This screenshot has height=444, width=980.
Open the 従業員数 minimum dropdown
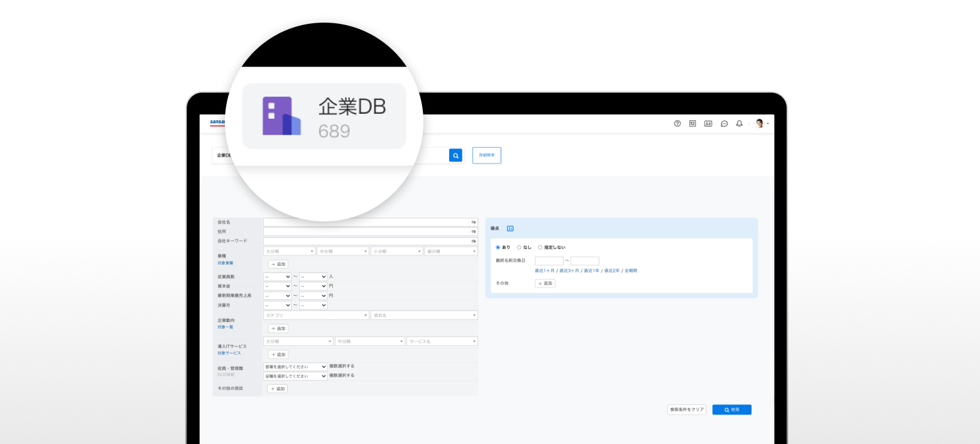[x=278, y=277]
